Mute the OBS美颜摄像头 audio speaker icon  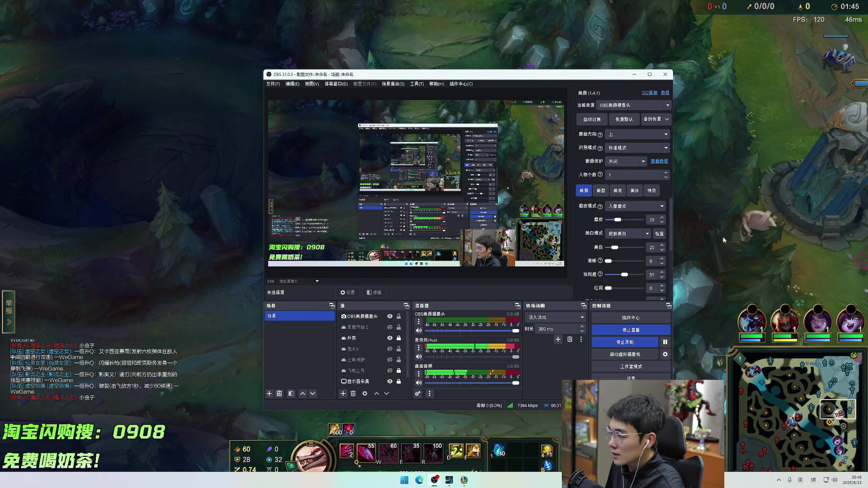click(419, 331)
